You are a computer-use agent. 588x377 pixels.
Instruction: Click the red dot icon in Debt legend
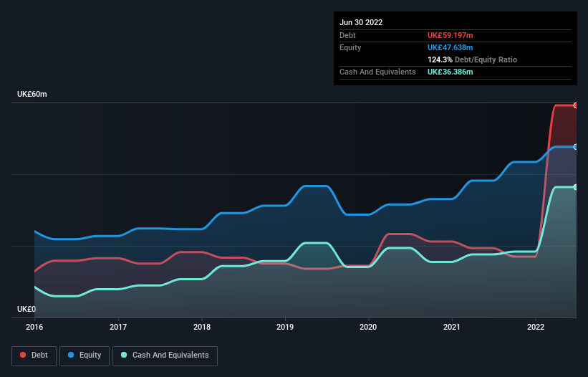coord(23,355)
